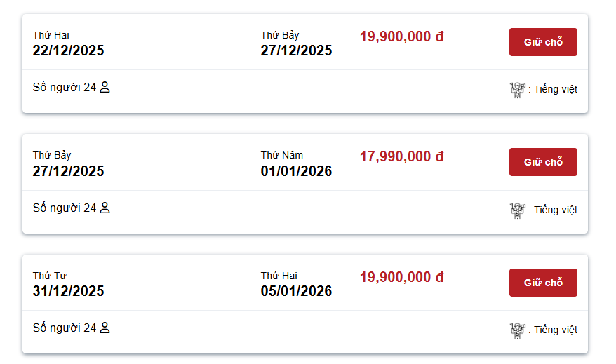Click the 17,990,000 đ price
The width and height of the screenshot is (616, 364).
[401, 156]
